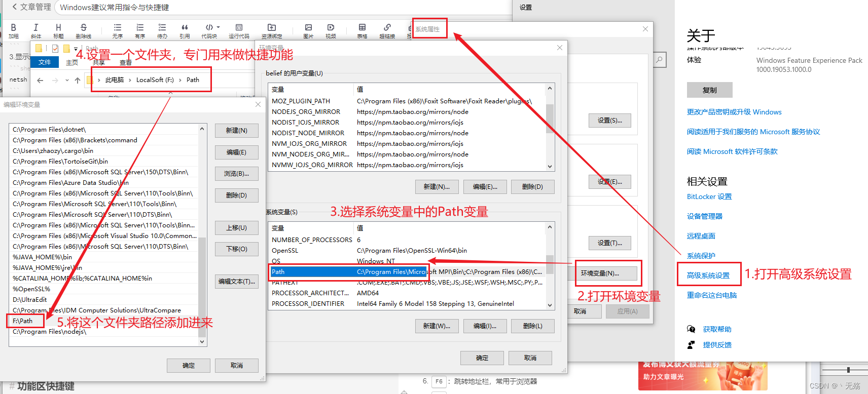Close the 编辑环境变量 dialog
The image size is (868, 394).
click(258, 104)
